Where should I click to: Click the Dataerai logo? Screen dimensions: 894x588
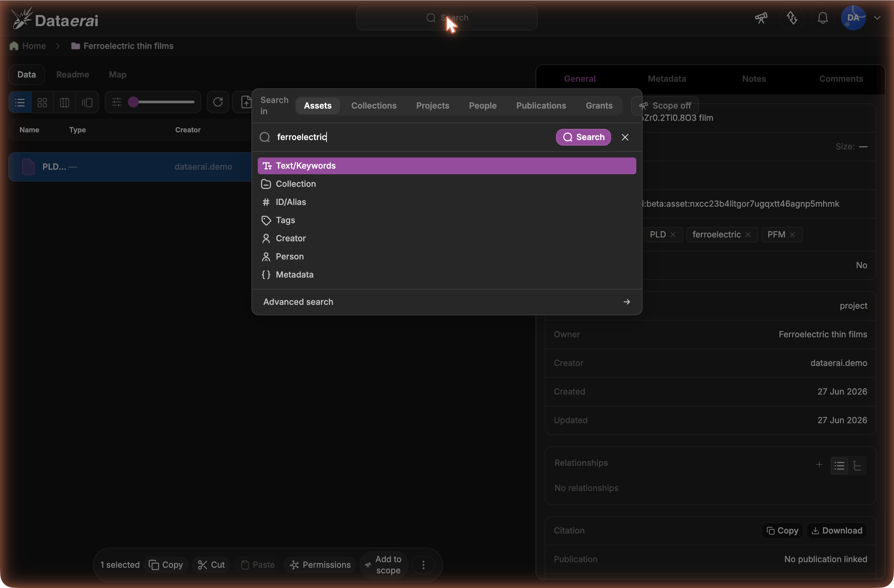55,19
